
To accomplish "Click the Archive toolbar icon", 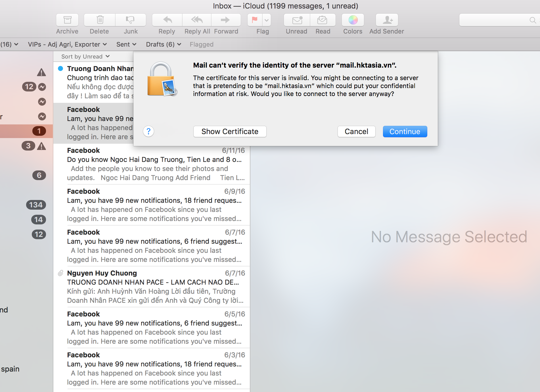I will 67,20.
